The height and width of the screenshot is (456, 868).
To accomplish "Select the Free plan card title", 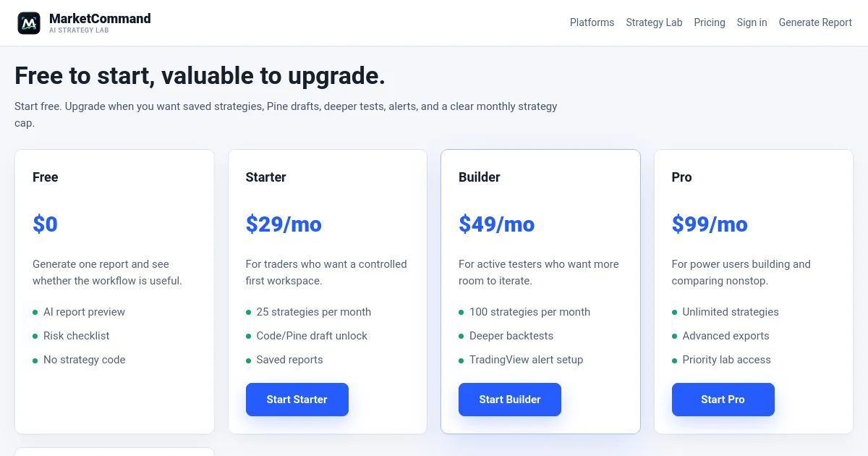I will tap(46, 177).
